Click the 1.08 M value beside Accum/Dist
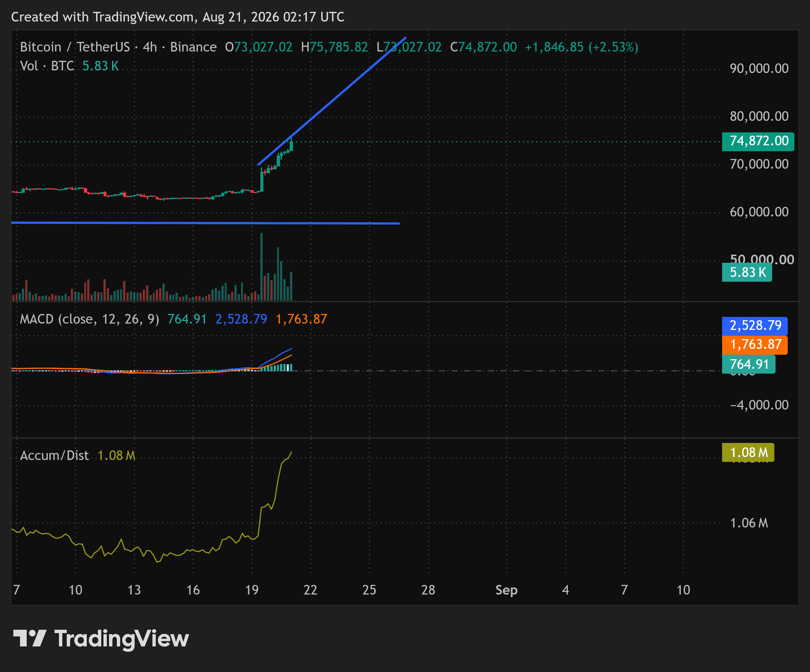Image resolution: width=810 pixels, height=672 pixels. 116,456
